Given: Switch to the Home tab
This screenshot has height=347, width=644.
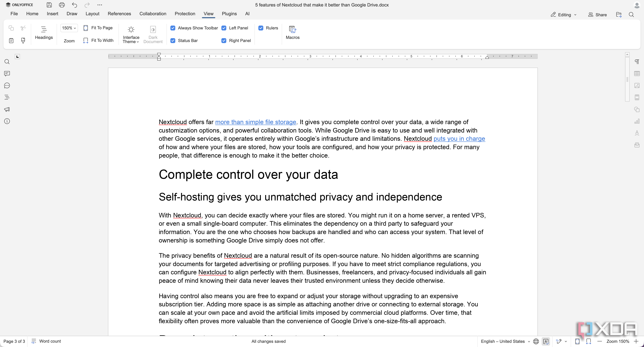Looking at the screenshot, I should pos(32,14).
